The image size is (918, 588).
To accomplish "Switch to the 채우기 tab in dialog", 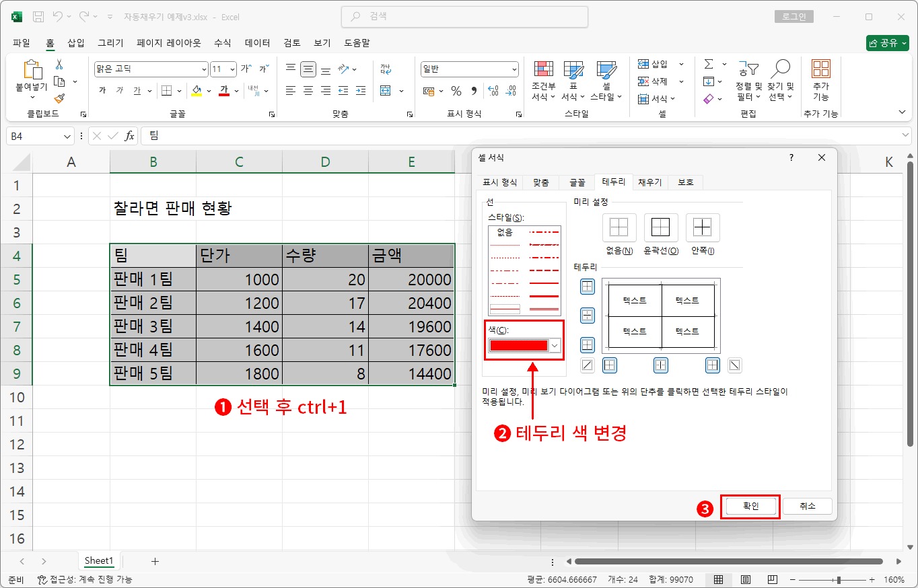I will 650,182.
